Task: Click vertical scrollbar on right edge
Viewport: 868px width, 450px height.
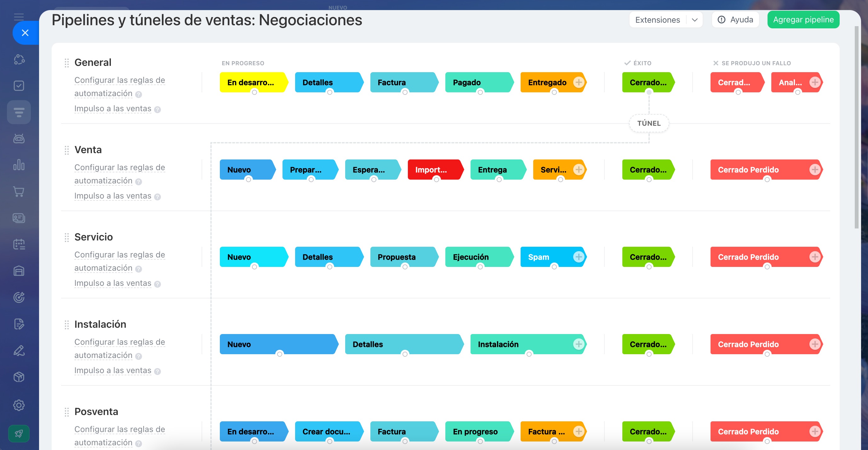Action: 857,128
